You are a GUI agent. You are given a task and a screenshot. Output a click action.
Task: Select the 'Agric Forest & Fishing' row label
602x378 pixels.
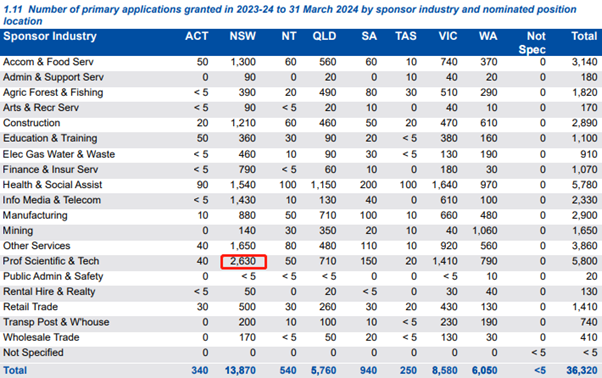click(53, 92)
